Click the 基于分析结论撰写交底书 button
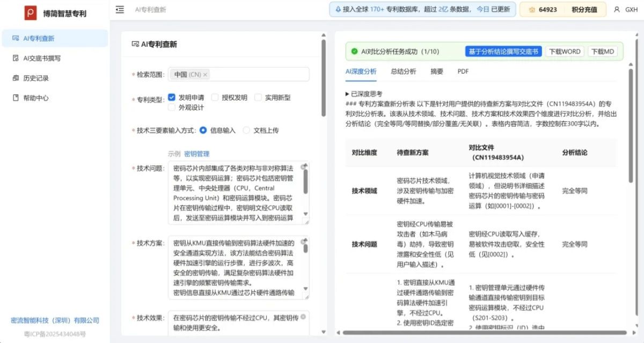 503,52
